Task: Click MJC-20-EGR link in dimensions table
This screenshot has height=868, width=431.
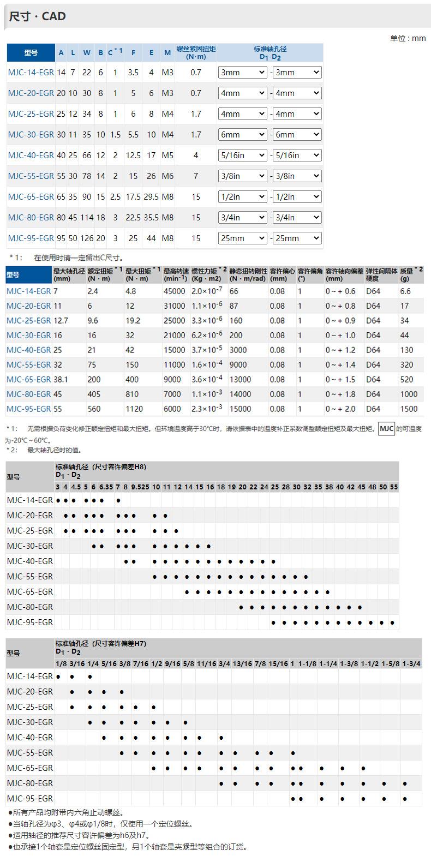Action: pos(31,93)
